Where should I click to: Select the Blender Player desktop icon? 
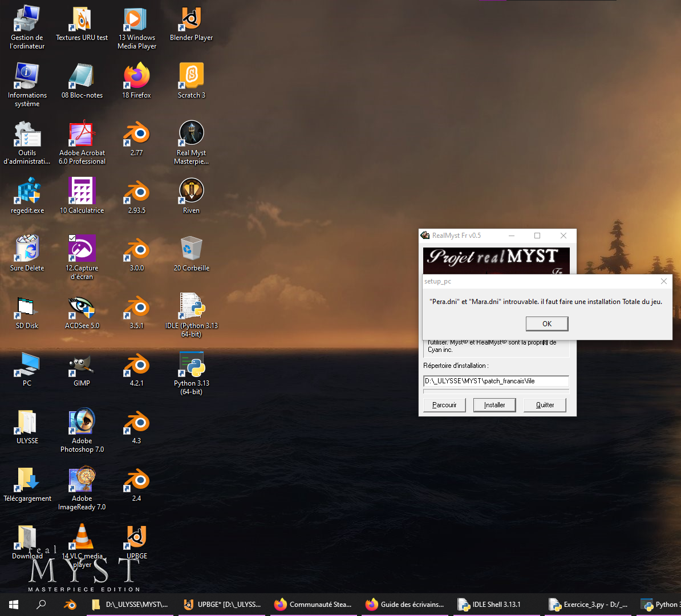coord(192,24)
